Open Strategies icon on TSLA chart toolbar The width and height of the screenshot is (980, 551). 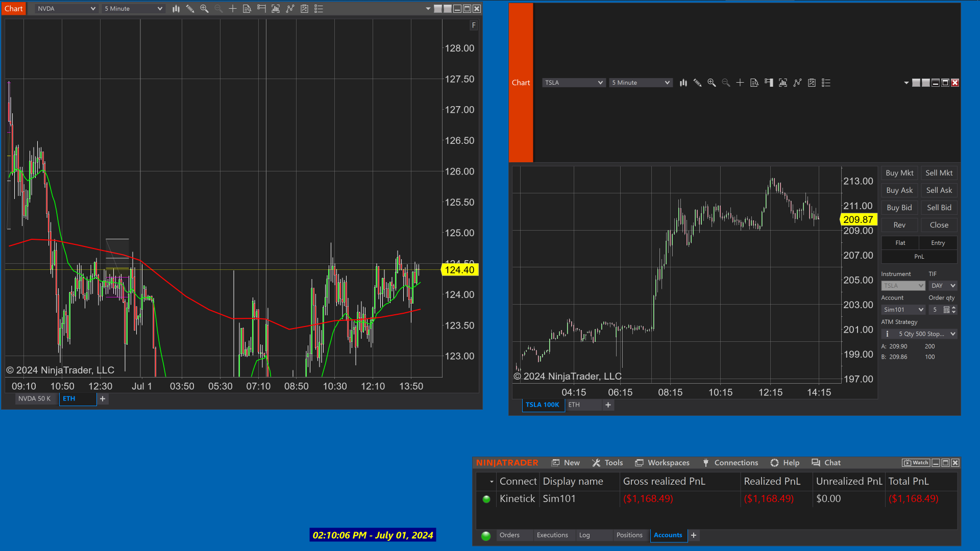click(x=812, y=83)
